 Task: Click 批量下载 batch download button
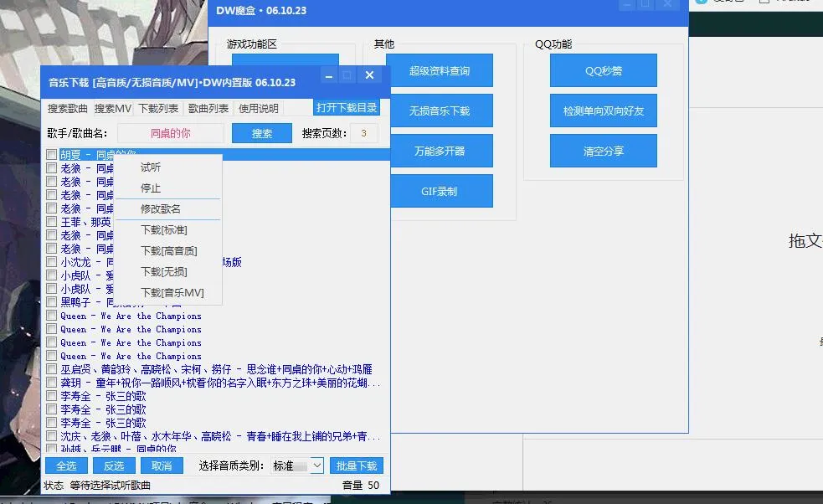pyautogui.click(x=356, y=465)
